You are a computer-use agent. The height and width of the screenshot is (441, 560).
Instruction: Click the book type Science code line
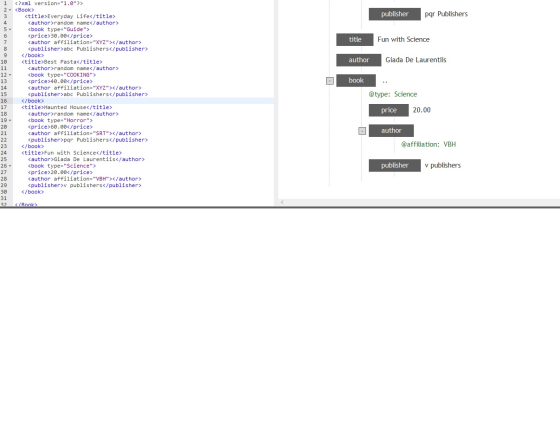(x=62, y=166)
